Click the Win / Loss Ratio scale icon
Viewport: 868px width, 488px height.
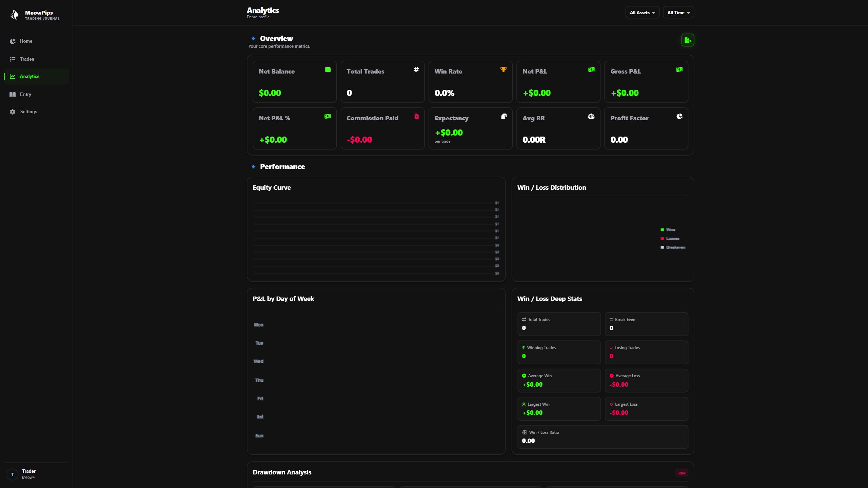point(525,432)
